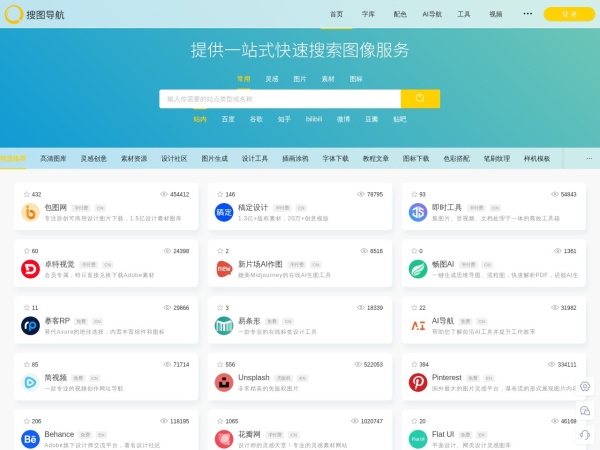Click the floating settings gear icon
600x450 pixels.
tap(585, 386)
